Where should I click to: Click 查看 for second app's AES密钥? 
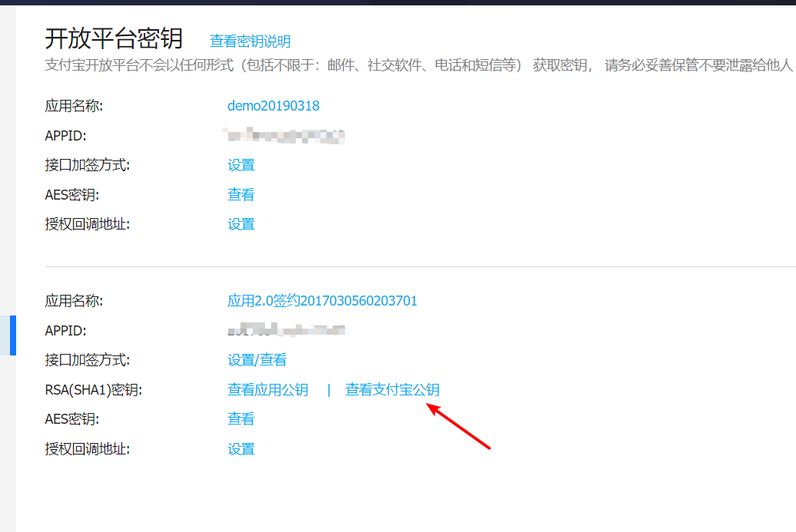click(x=240, y=419)
